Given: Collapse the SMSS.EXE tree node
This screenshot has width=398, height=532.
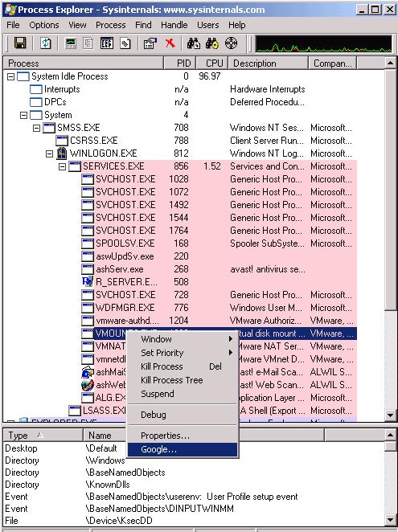Looking at the screenshot, I should tap(36, 129).
